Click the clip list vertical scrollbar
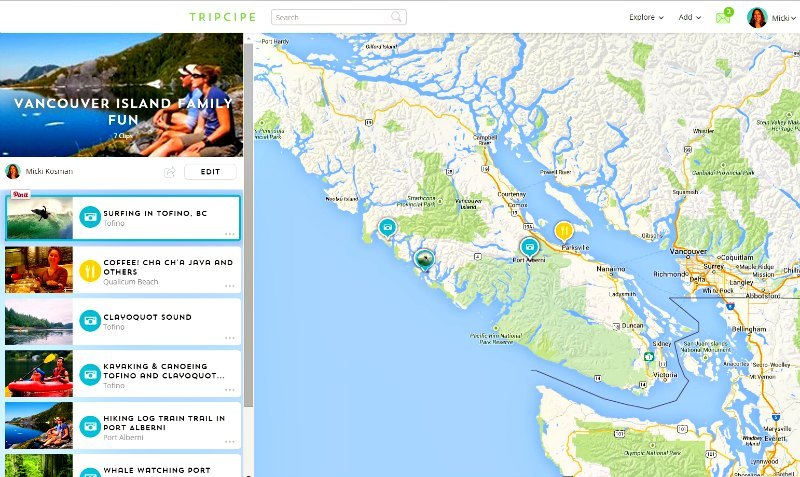 [248, 250]
